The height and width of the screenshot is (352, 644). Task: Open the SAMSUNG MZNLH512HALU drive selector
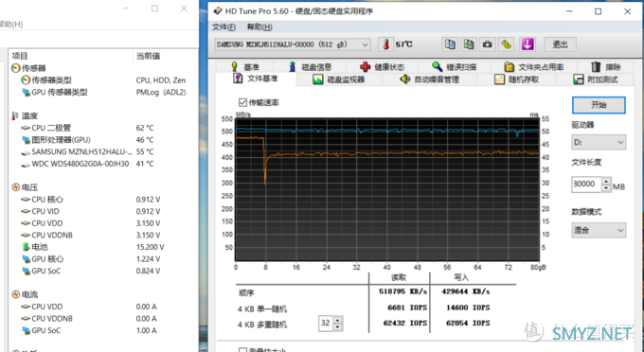coord(293,44)
